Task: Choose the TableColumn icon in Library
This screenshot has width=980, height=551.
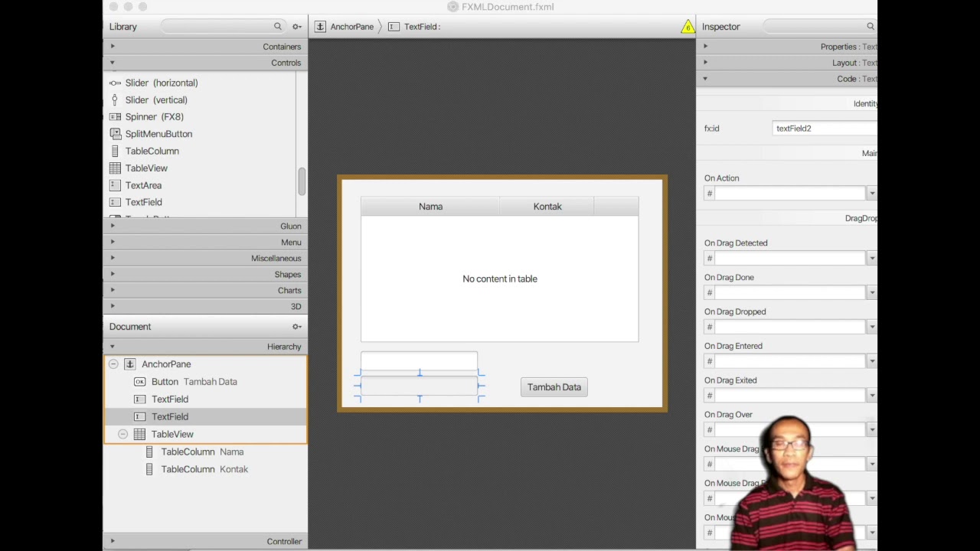Action: click(115, 151)
